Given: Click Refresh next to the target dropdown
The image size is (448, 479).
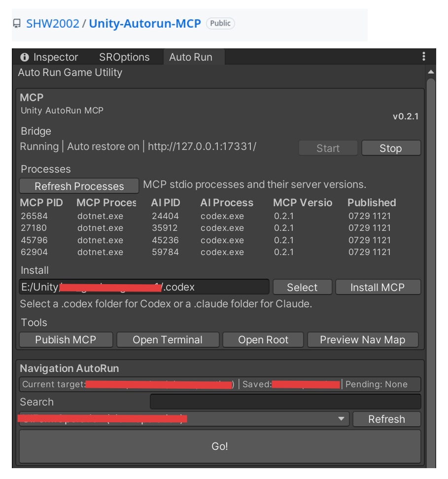Looking at the screenshot, I should (x=387, y=419).
